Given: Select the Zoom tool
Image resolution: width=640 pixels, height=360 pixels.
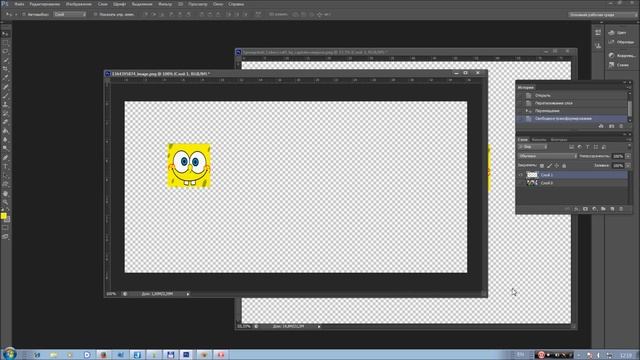Looking at the screenshot, I should (5, 202).
